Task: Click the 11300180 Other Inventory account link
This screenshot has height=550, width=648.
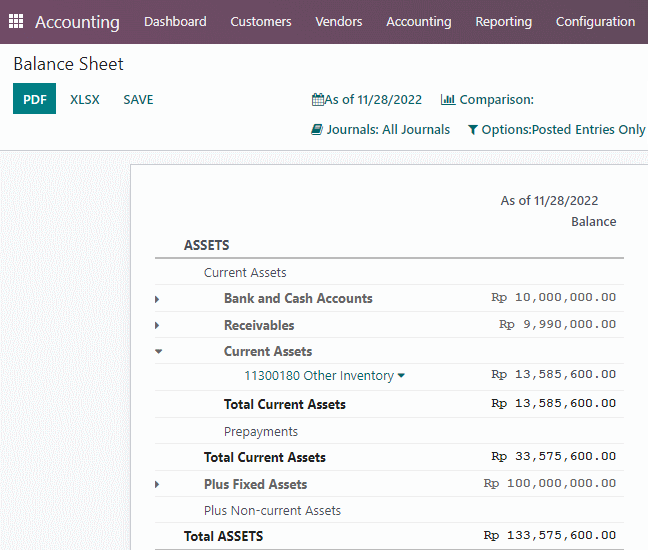Action: (x=319, y=376)
